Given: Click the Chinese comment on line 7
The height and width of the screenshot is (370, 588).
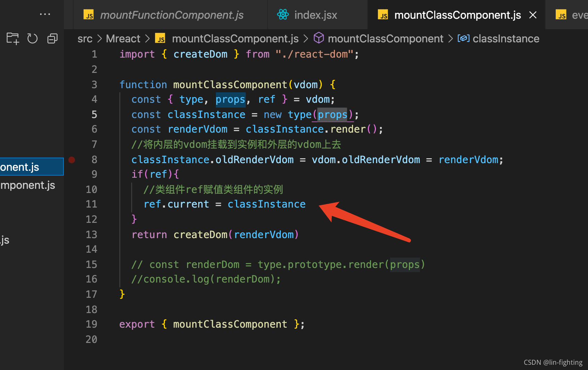Looking at the screenshot, I should click(x=236, y=144).
